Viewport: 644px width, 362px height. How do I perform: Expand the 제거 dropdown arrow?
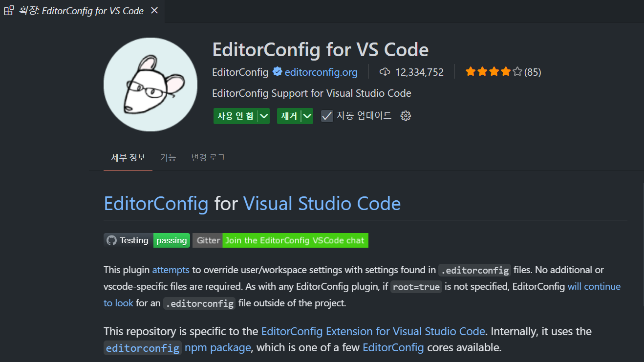pos(307,116)
